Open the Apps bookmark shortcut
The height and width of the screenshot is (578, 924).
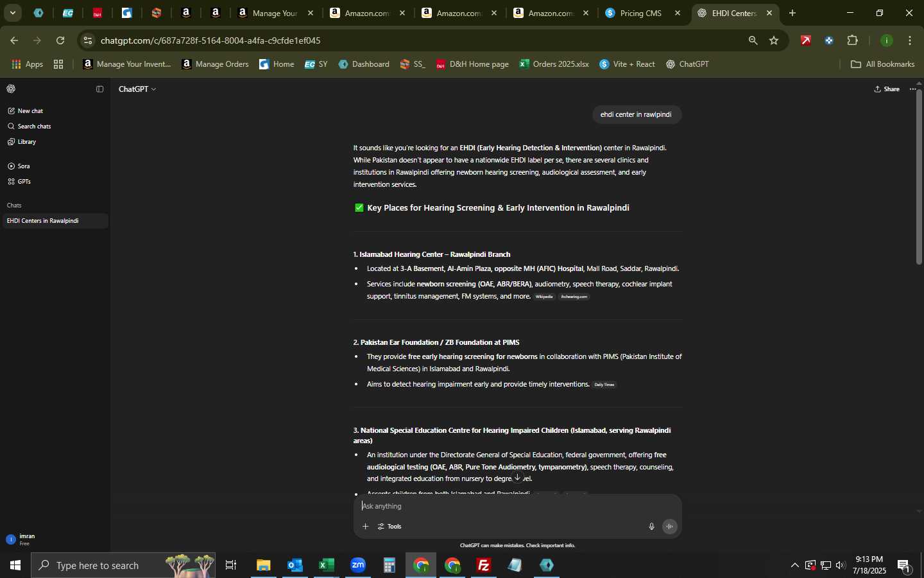pyautogui.click(x=28, y=64)
